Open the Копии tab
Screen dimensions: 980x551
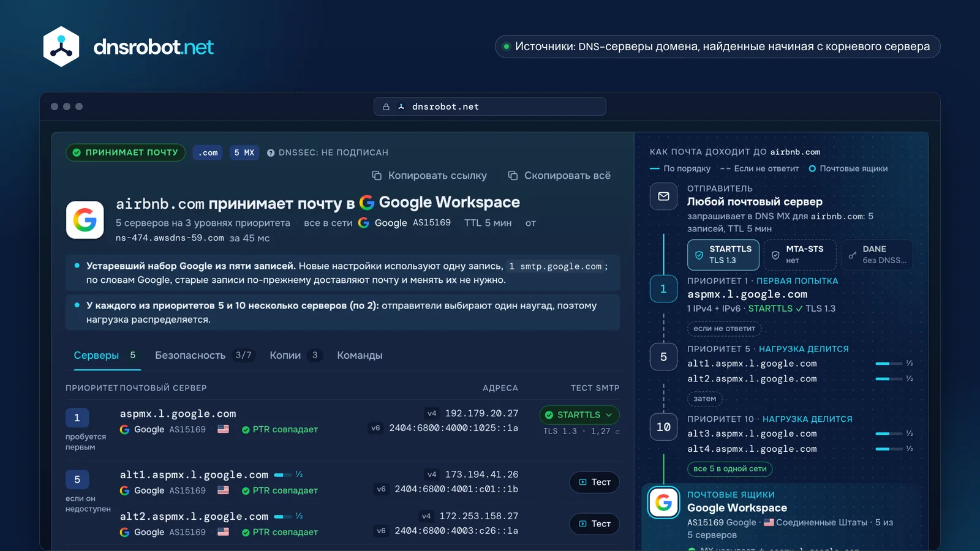(296, 356)
